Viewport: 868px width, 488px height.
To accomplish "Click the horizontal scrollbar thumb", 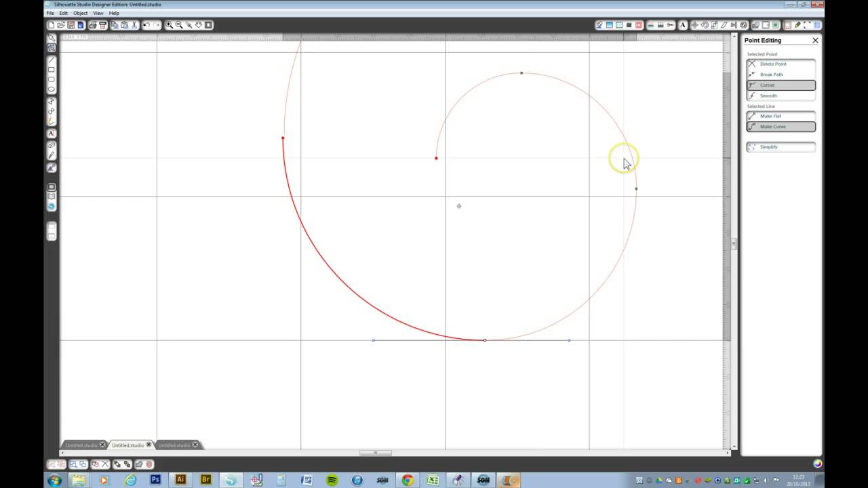I will 375,453.
